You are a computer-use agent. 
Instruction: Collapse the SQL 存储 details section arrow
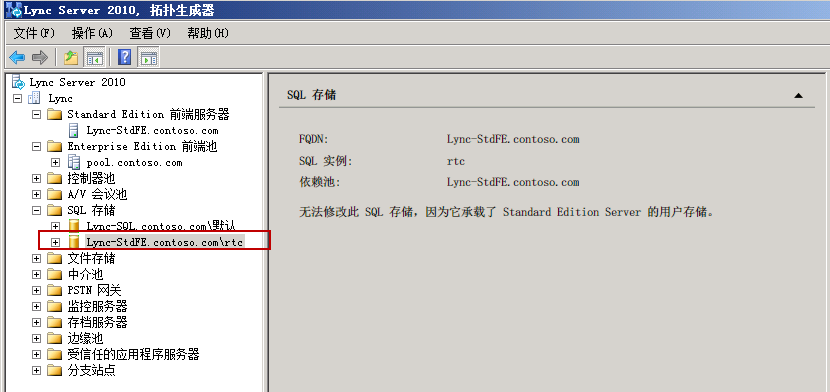(x=799, y=96)
